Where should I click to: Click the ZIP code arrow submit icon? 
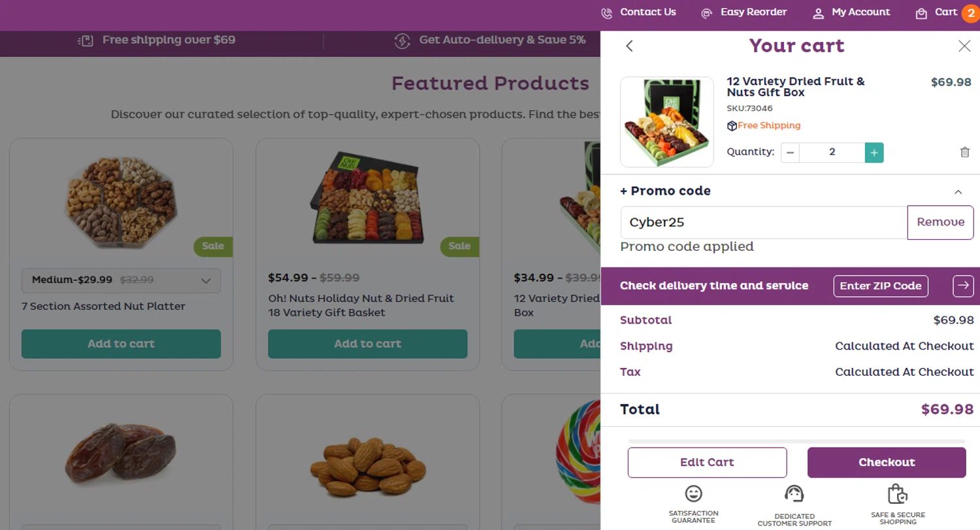(x=963, y=286)
